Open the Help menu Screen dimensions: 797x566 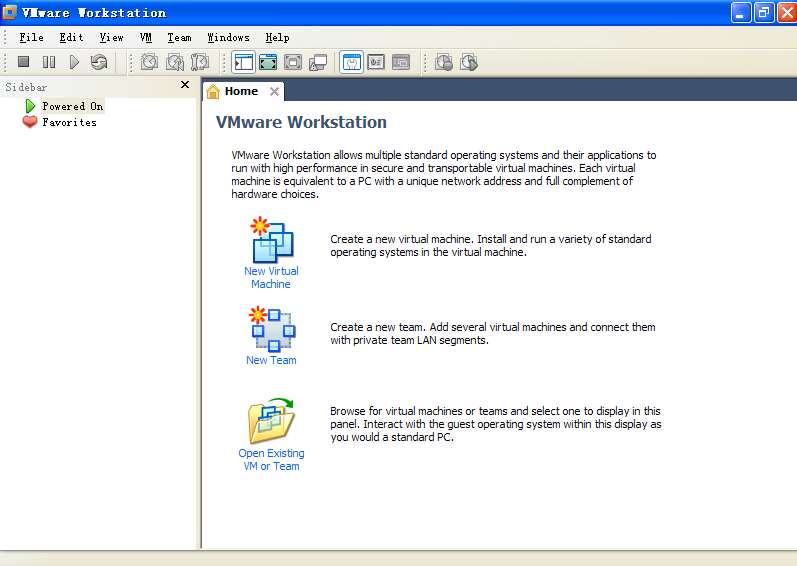coord(277,38)
